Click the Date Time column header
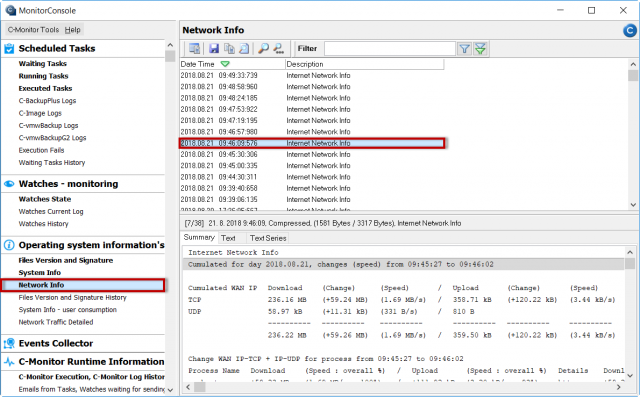 232,64
